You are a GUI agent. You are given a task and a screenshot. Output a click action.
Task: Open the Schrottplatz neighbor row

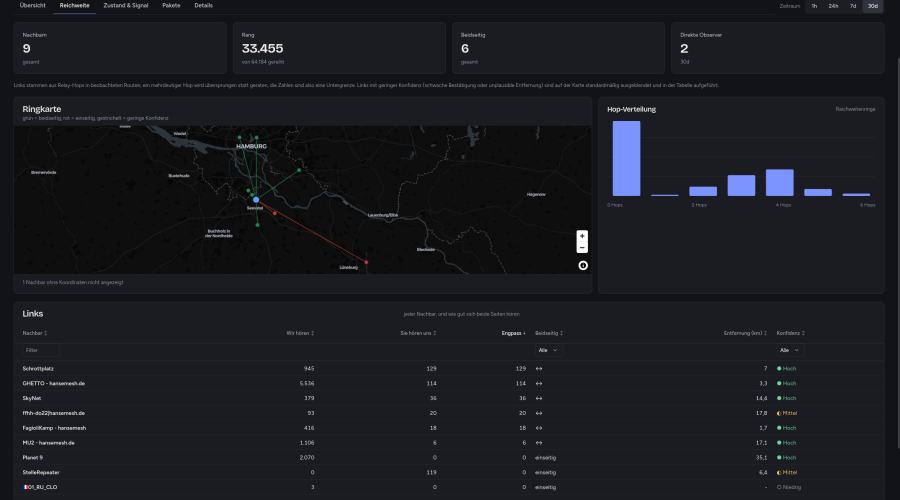click(449, 369)
